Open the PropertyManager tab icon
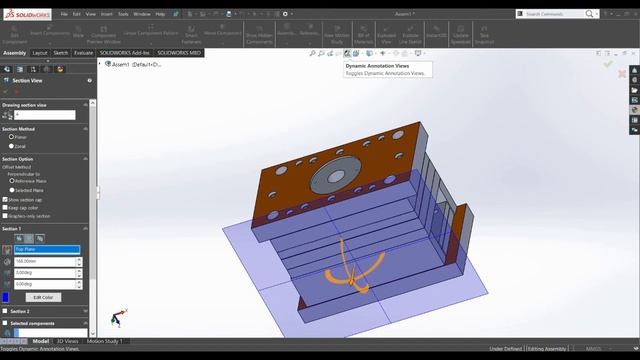This screenshot has width=640, height=360. tap(20, 69)
